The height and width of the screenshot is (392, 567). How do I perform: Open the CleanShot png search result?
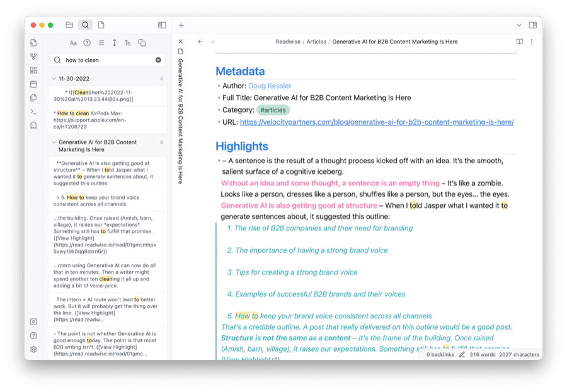click(x=107, y=96)
